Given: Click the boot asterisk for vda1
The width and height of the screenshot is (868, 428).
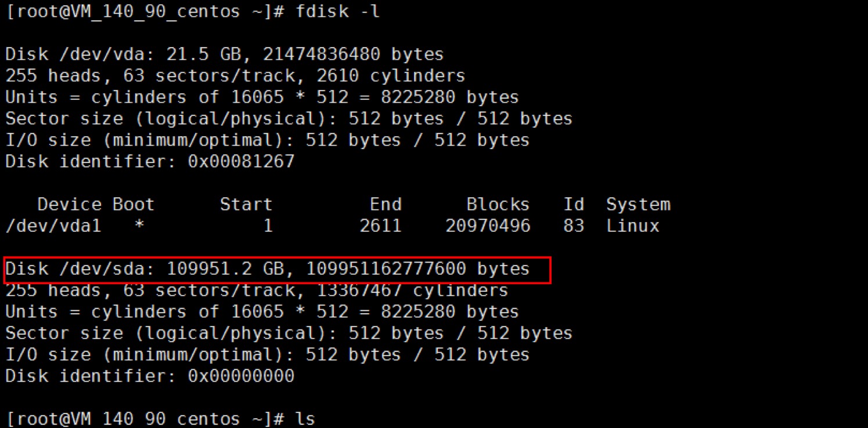Looking at the screenshot, I should 139,226.
